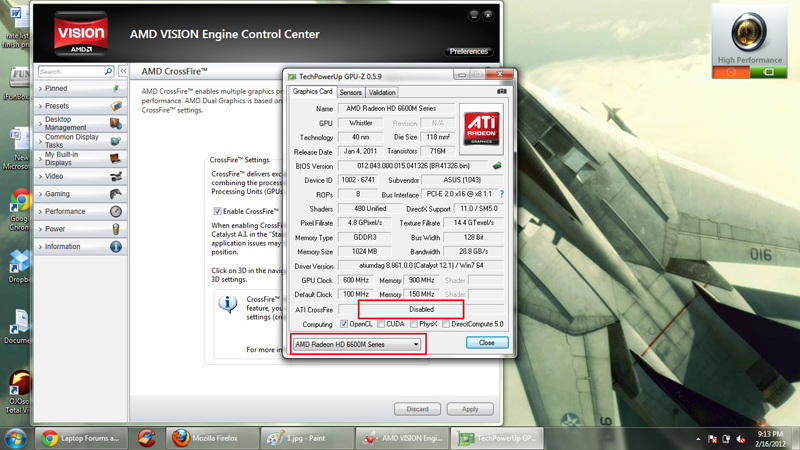Click the GPU Clock '600 MHz' value

tap(356, 280)
